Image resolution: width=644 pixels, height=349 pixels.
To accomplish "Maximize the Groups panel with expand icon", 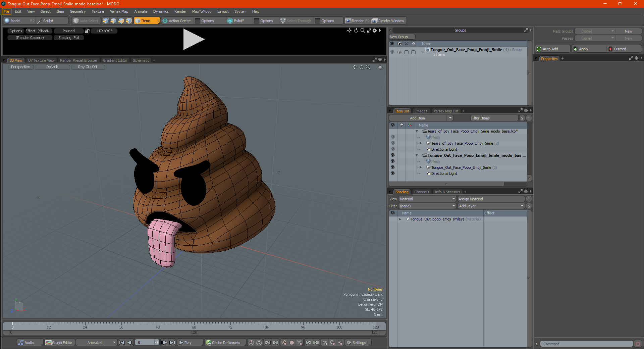I will pos(526,30).
